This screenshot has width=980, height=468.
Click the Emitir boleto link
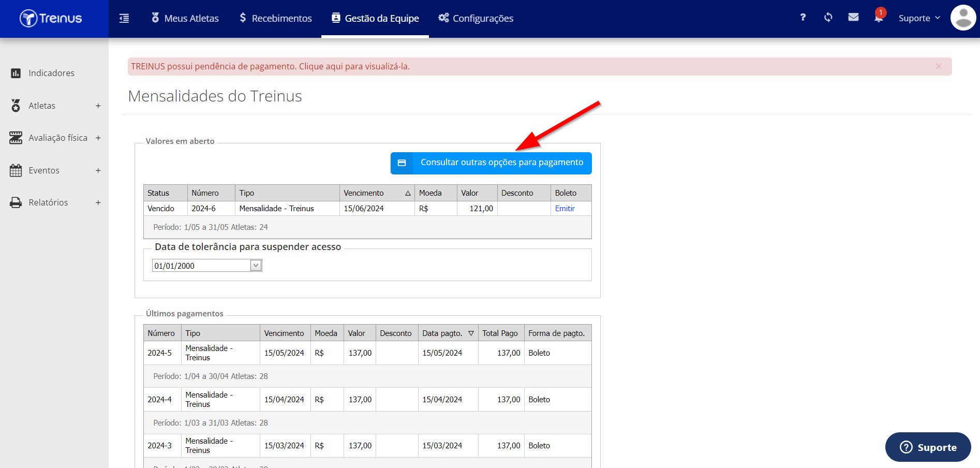pyautogui.click(x=565, y=209)
